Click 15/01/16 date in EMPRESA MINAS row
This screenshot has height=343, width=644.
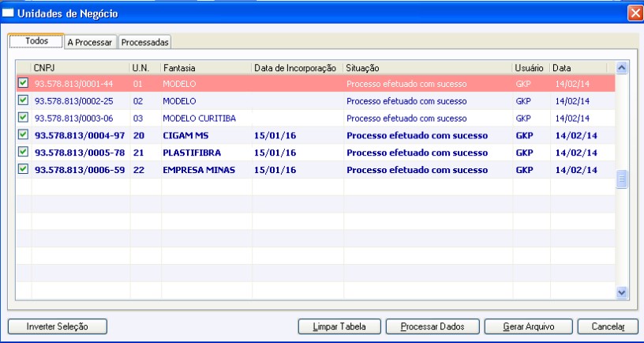[275, 170]
